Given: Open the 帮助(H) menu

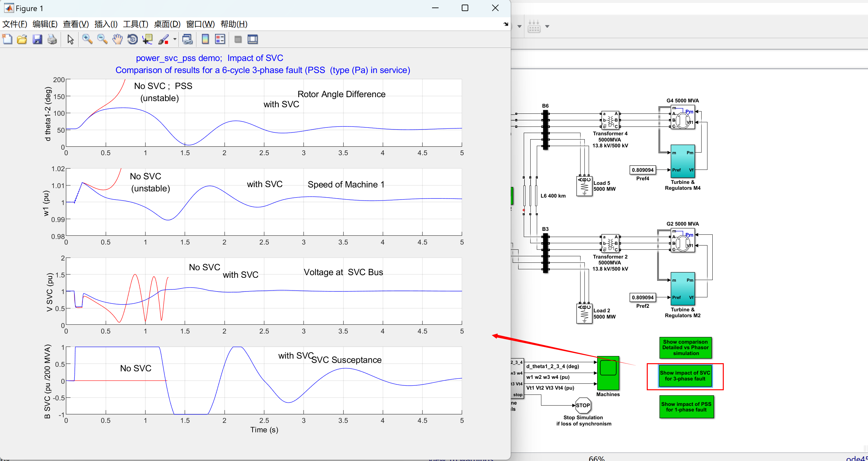Looking at the screenshot, I should pyautogui.click(x=234, y=24).
